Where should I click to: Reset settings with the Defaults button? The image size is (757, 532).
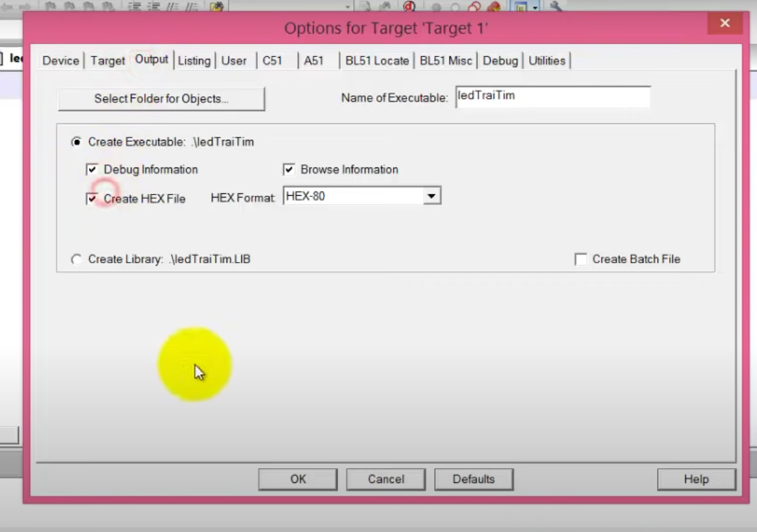(x=473, y=479)
